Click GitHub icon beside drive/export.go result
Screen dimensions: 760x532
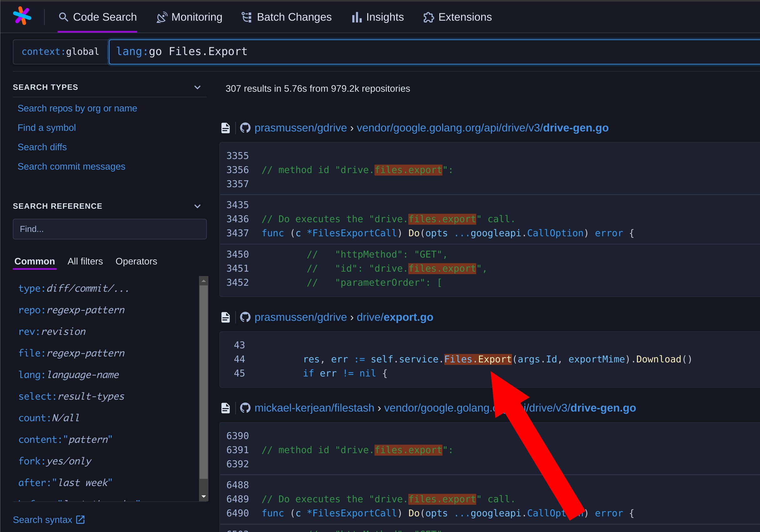point(245,317)
